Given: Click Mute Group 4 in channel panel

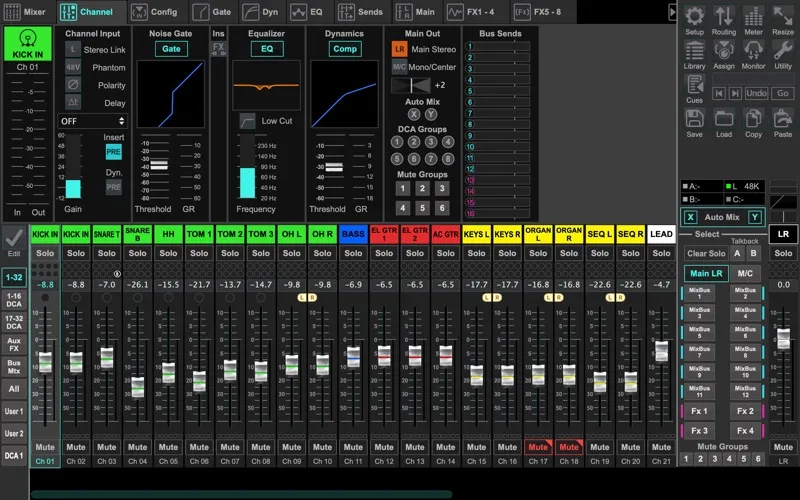Looking at the screenshot, I should (403, 208).
